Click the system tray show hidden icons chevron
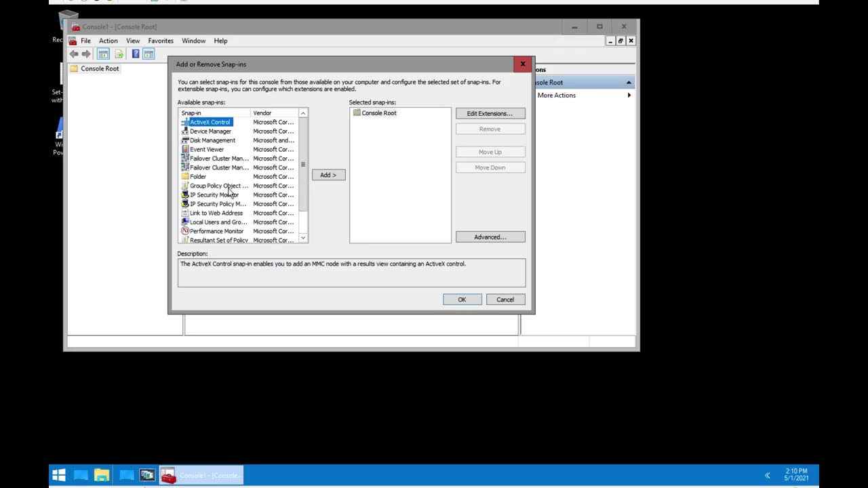 coord(768,476)
